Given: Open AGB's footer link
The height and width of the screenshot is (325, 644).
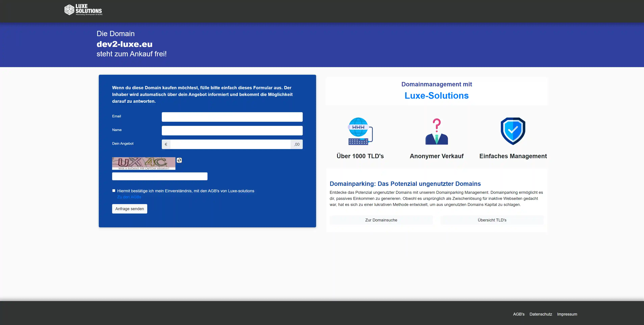Looking at the screenshot, I should [519, 314].
